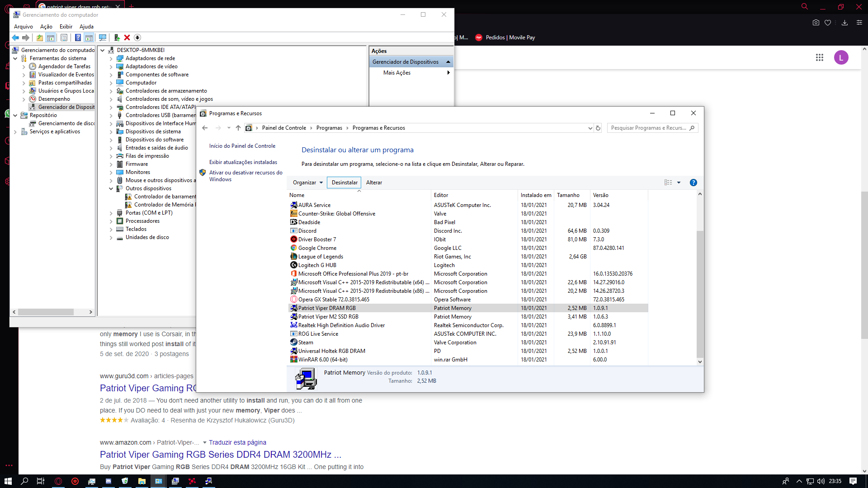Click Ativar ou desativar recursos do Windows
The height and width of the screenshot is (488, 868).
tap(245, 176)
